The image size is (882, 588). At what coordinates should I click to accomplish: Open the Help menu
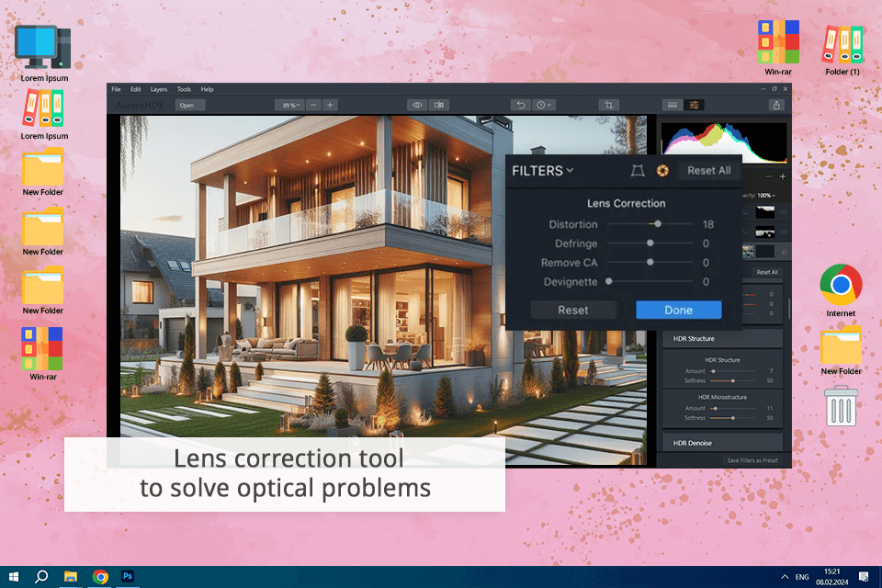[x=207, y=89]
